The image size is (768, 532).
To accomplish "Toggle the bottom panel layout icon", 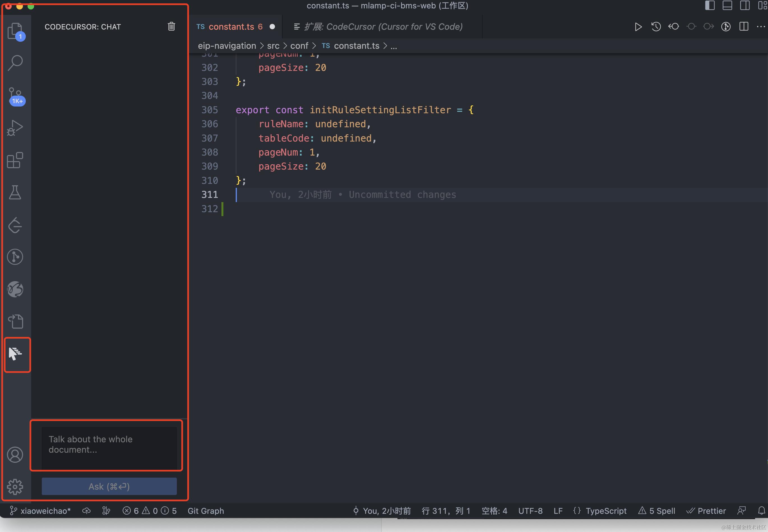I will 727,5.
